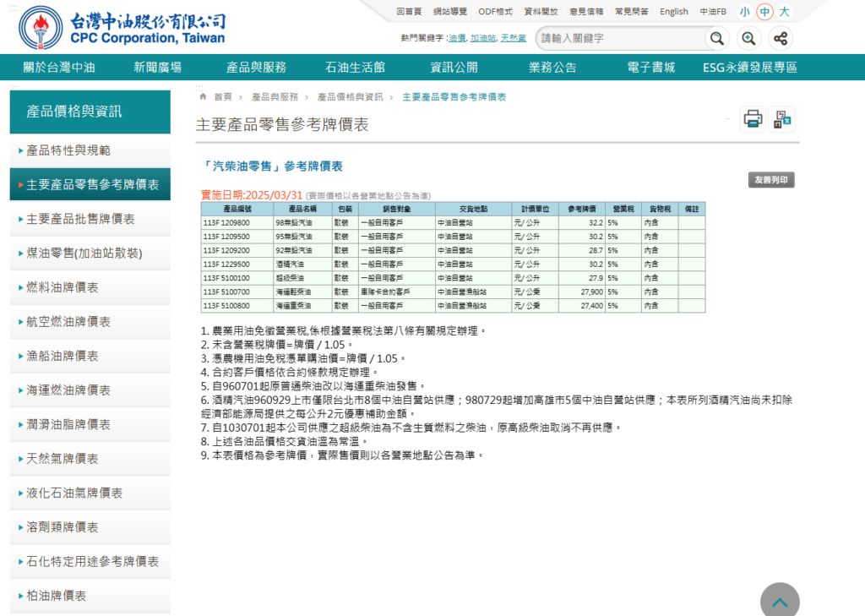Click the keyword search input field
This screenshot has height=616, width=865.
[621, 38]
